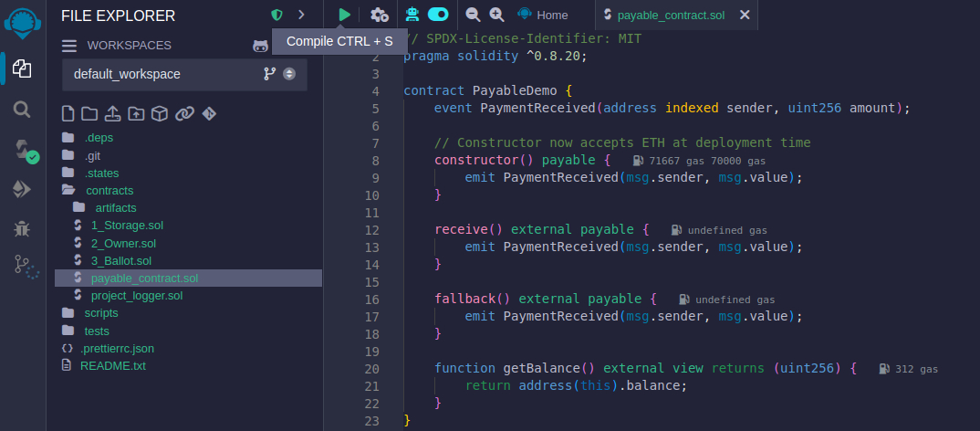Click the gear with play run-config icon

point(380,15)
